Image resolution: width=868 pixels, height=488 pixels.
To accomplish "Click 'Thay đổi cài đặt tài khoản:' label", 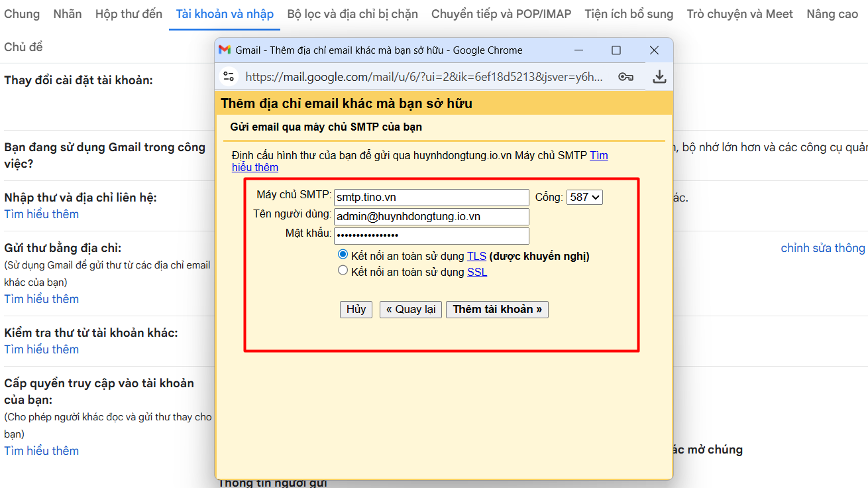I will coord(78,80).
